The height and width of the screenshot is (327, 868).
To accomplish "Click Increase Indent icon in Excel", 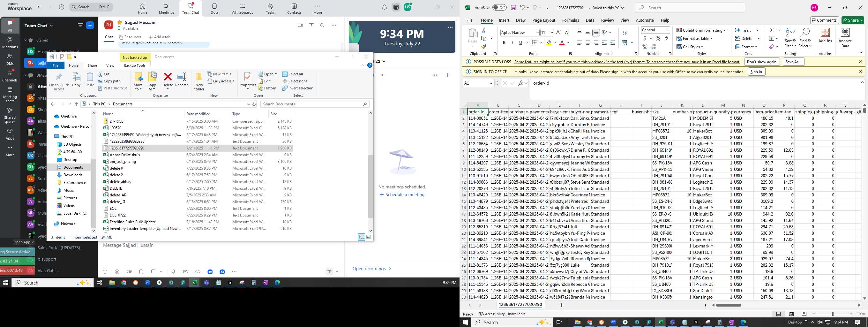I will coord(613,43).
